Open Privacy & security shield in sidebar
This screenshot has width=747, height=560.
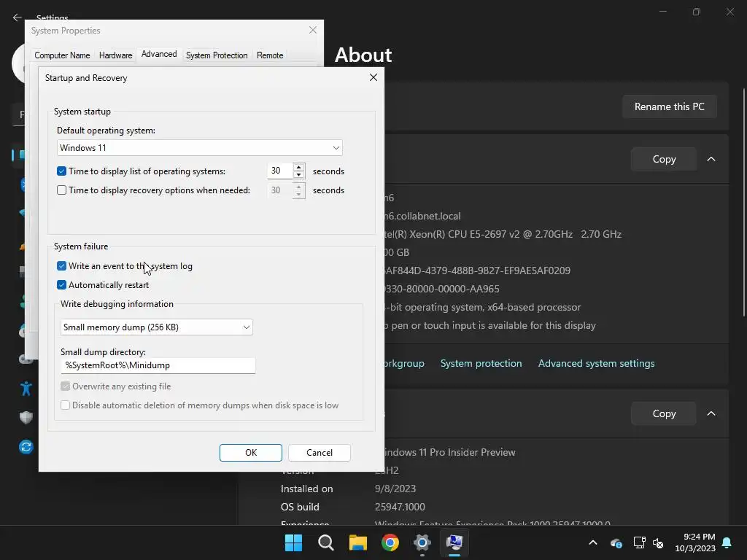pos(26,418)
